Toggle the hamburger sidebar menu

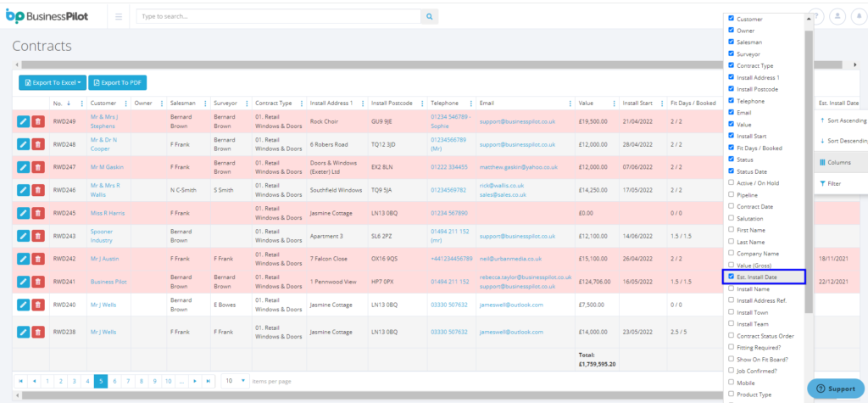(117, 16)
